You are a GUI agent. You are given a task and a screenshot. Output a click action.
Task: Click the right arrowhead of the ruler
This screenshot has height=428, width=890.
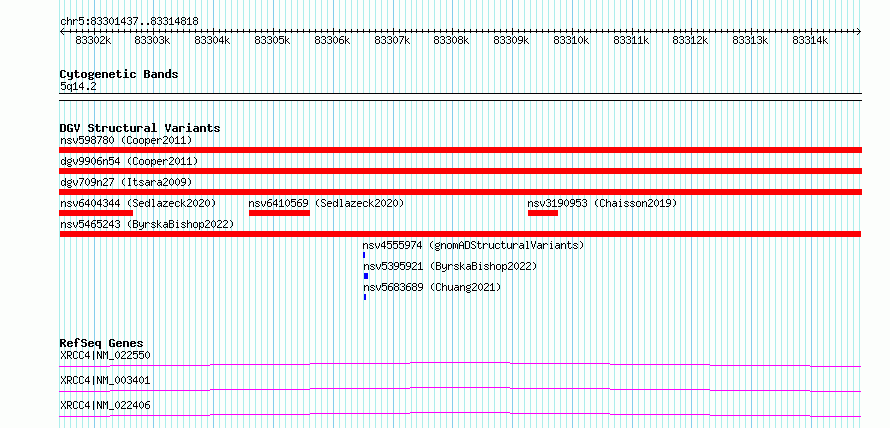859,32
